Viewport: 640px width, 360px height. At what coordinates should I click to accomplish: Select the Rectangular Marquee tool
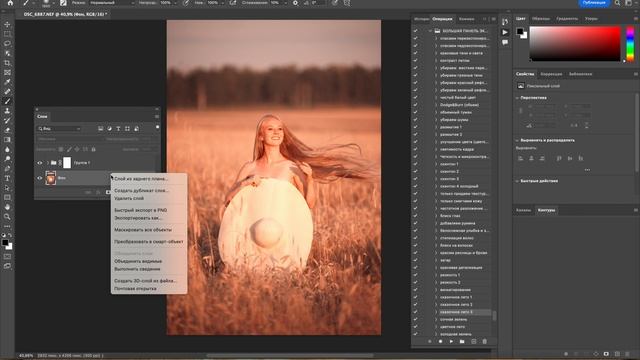[x=7, y=34]
